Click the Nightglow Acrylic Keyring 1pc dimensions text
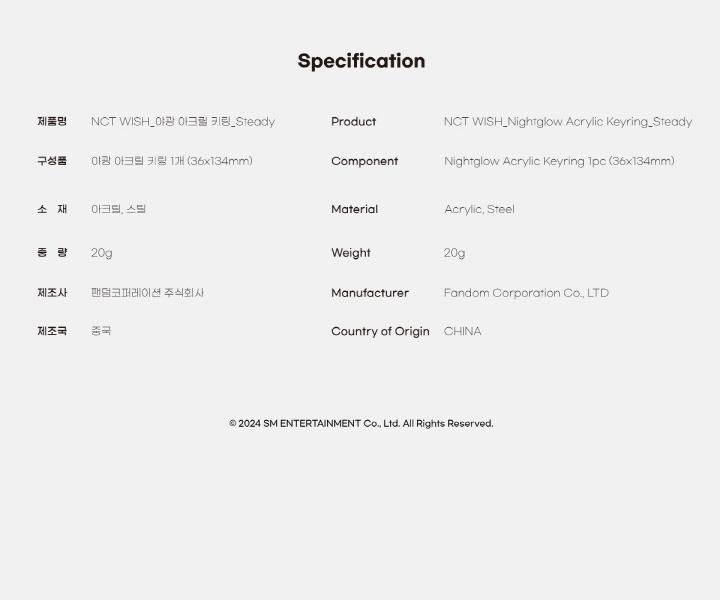The width and height of the screenshot is (720, 600). click(x=559, y=161)
